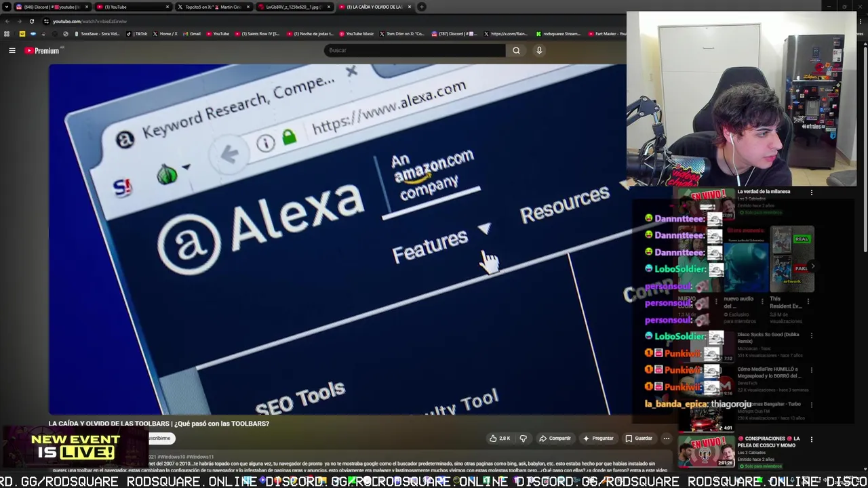
Task: Click the magnifying glass search button
Action: [516, 50]
